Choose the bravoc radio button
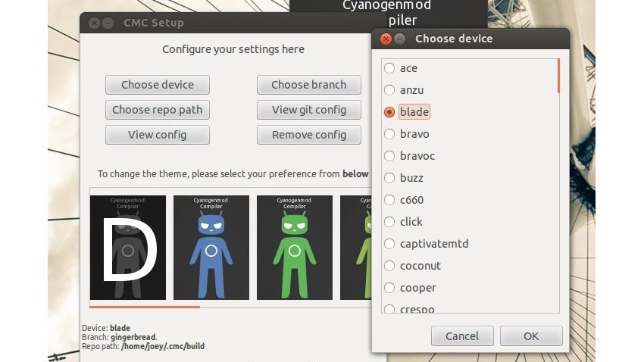 click(389, 156)
